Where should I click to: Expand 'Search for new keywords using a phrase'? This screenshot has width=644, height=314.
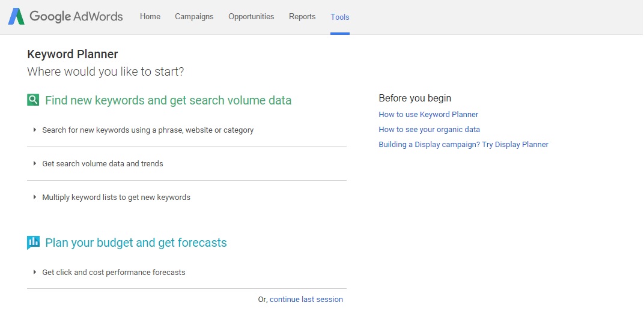pos(147,130)
